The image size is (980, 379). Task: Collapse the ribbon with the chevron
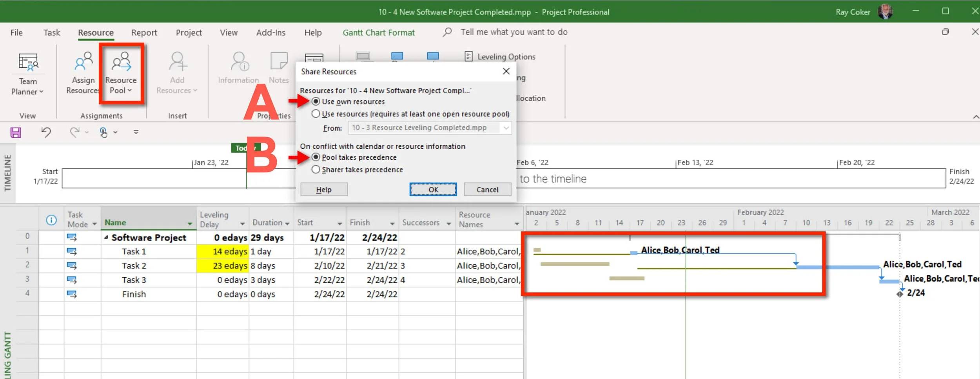coord(976,117)
